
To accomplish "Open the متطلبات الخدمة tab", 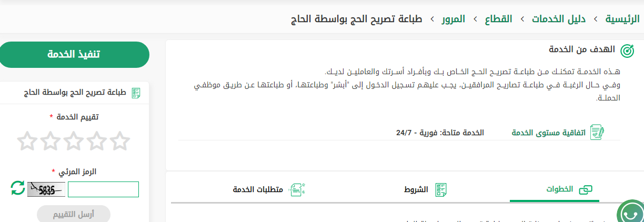I will tap(258, 189).
